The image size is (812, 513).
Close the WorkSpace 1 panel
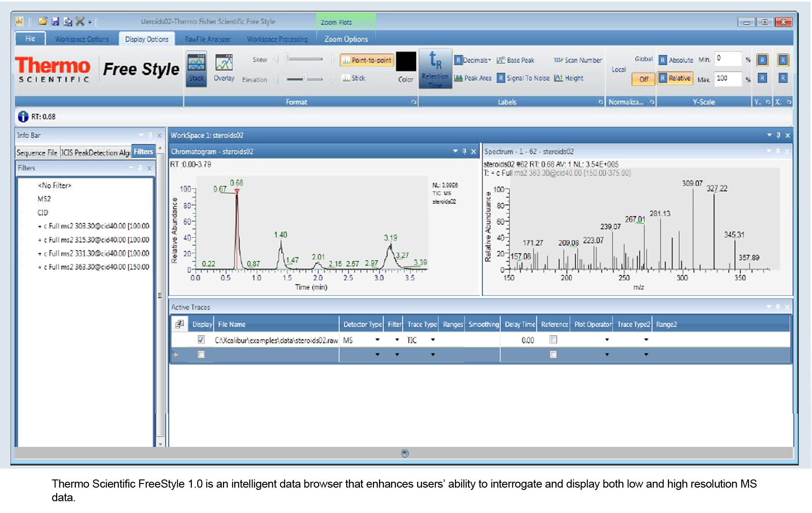788,136
